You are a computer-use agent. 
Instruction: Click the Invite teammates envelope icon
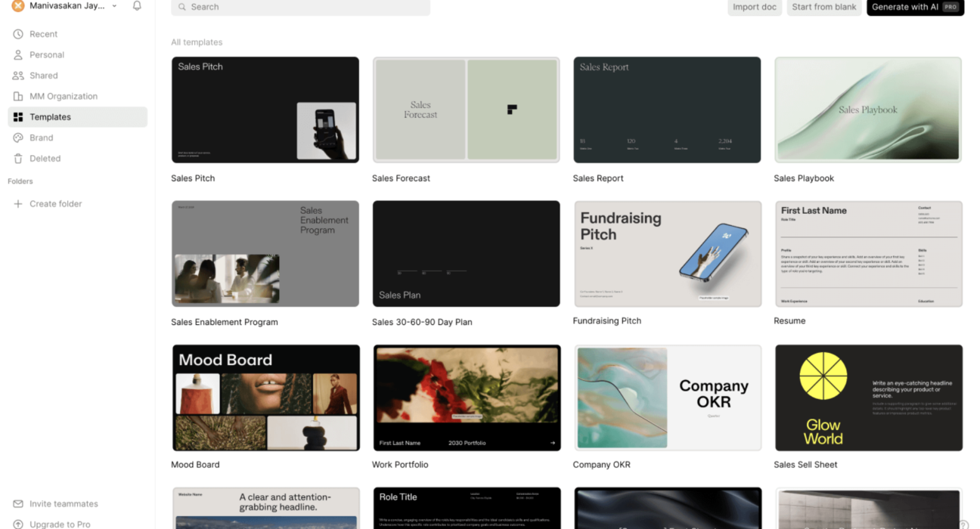click(x=18, y=504)
